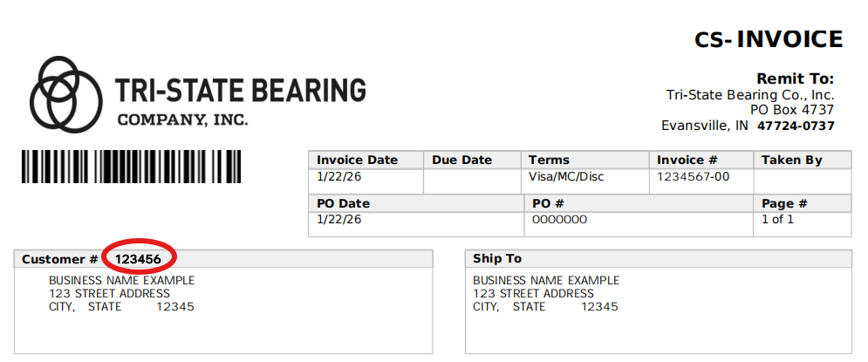Select BUSINESS NAME EXAMPLE under Ship To
The width and height of the screenshot is (868, 362).
546,281
